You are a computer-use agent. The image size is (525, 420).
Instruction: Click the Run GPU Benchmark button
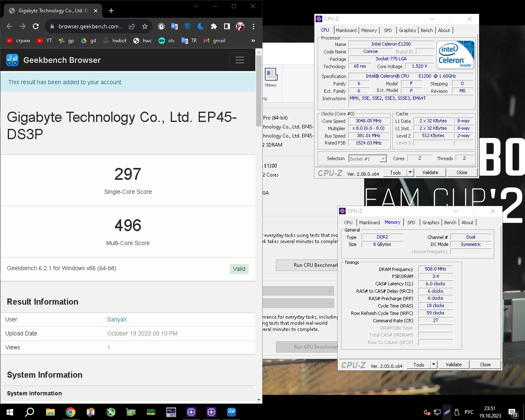coord(307,347)
